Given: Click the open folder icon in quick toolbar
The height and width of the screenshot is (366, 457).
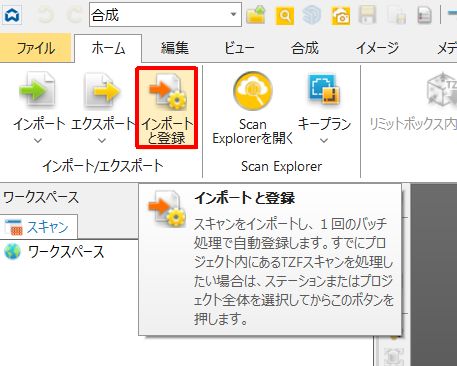Looking at the screenshot, I should (256, 14).
